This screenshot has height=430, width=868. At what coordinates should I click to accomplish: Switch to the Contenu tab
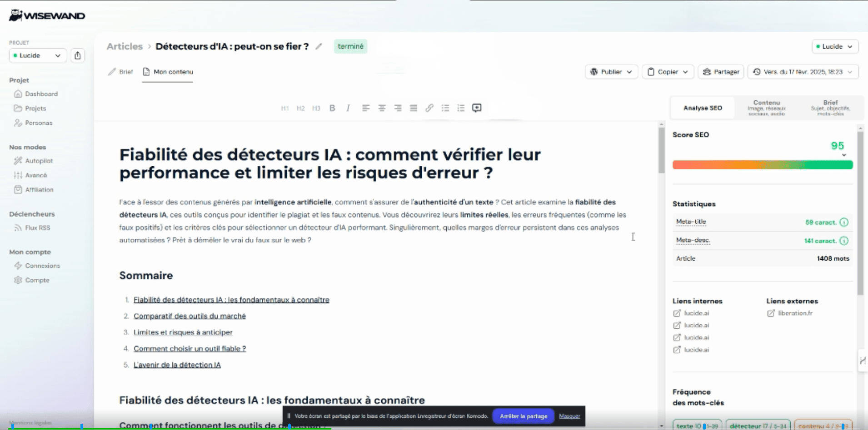point(767,108)
